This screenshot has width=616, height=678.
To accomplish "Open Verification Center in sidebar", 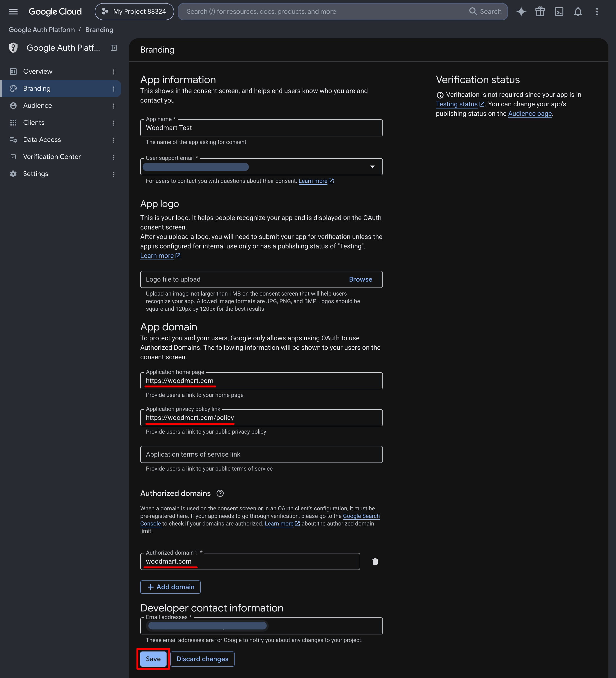I will 61,157.
